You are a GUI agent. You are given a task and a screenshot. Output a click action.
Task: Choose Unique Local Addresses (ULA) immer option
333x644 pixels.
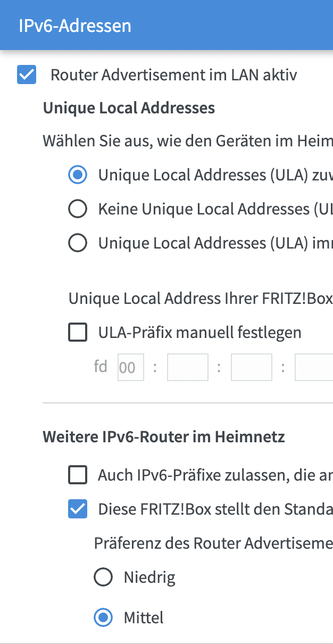(x=78, y=243)
